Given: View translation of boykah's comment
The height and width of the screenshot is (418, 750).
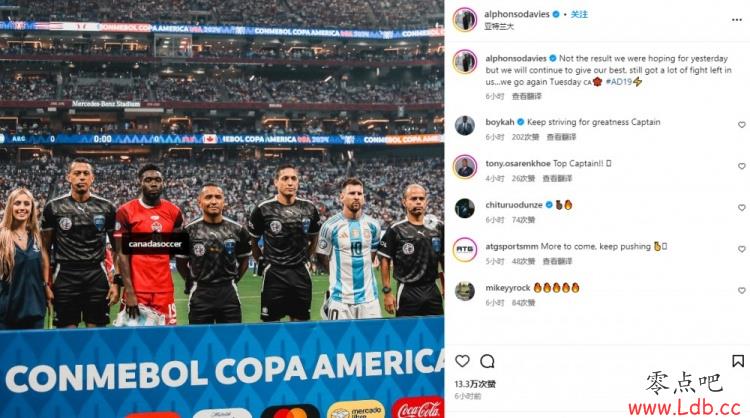Looking at the screenshot, I should click(561, 137).
